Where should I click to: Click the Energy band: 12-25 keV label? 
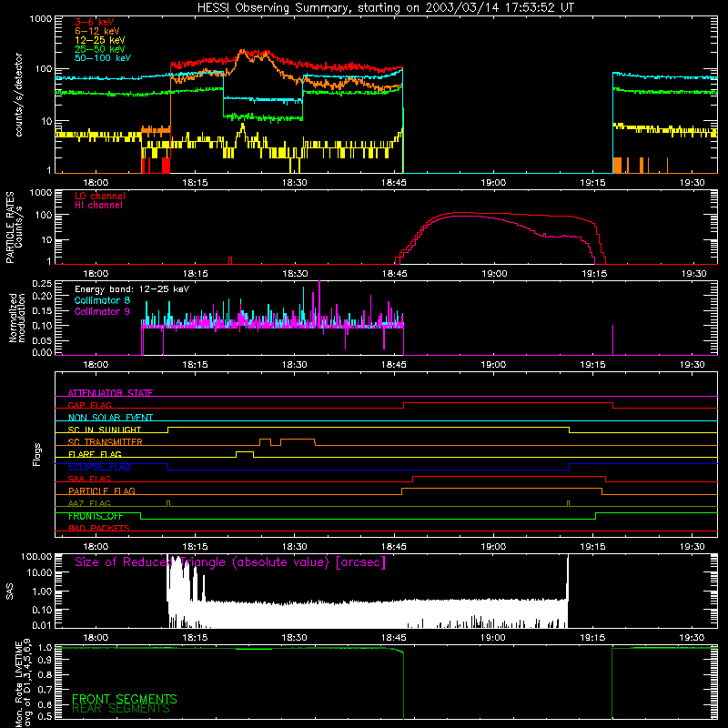coord(132,289)
